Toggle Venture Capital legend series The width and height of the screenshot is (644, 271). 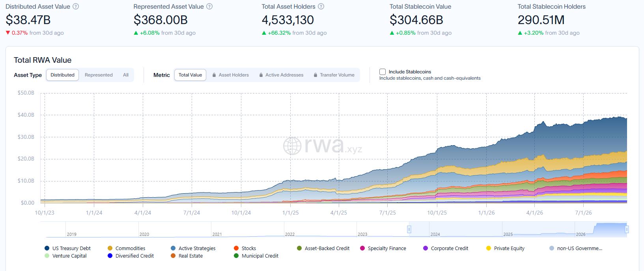coord(65,256)
